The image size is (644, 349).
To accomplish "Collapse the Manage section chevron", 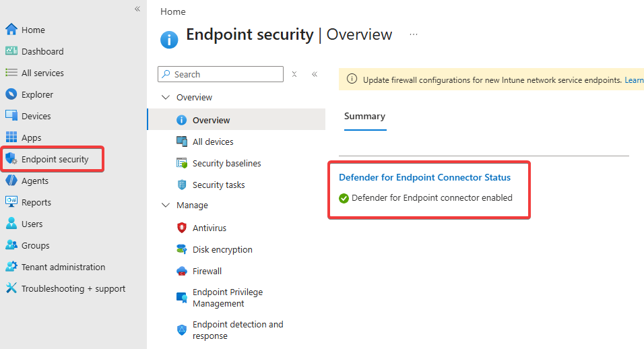I will coord(166,205).
